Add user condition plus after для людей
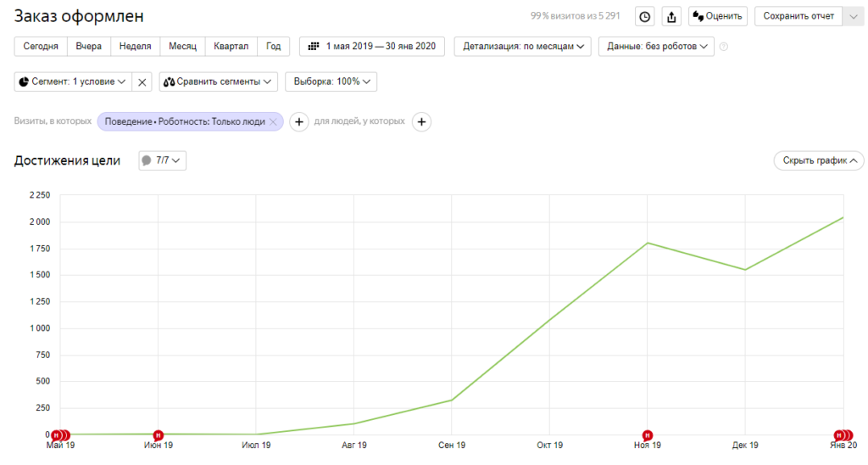This screenshot has height=465, width=868. click(421, 122)
